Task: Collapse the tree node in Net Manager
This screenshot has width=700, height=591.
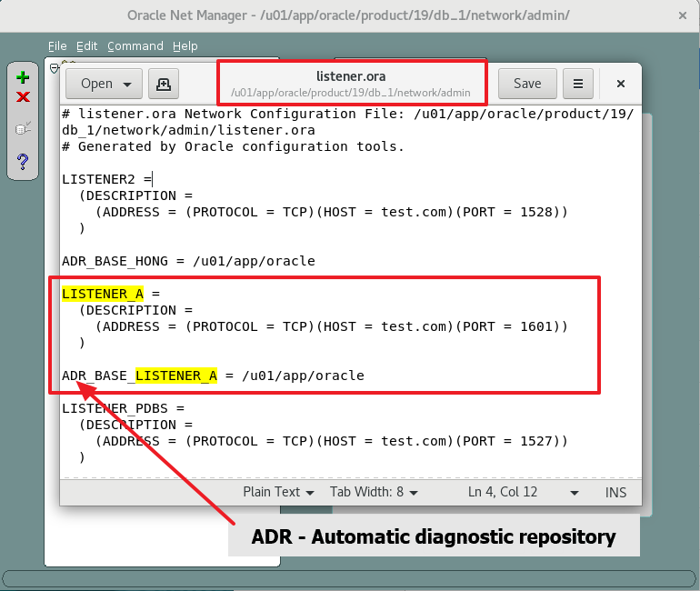Action: (54, 69)
